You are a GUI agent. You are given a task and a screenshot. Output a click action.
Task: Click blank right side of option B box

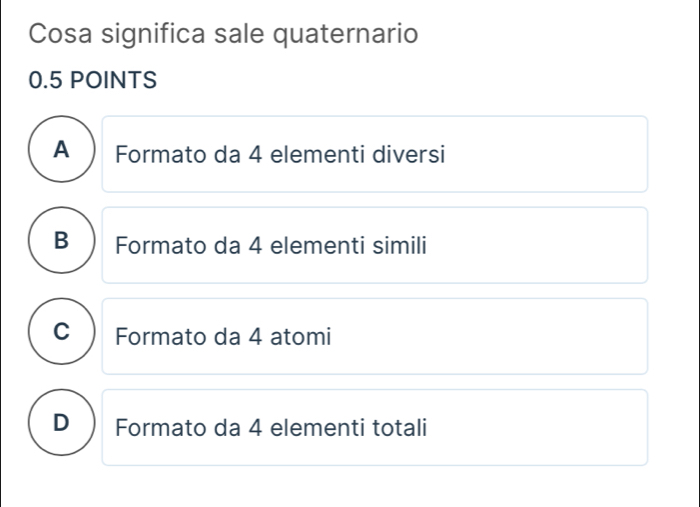tap(560, 246)
